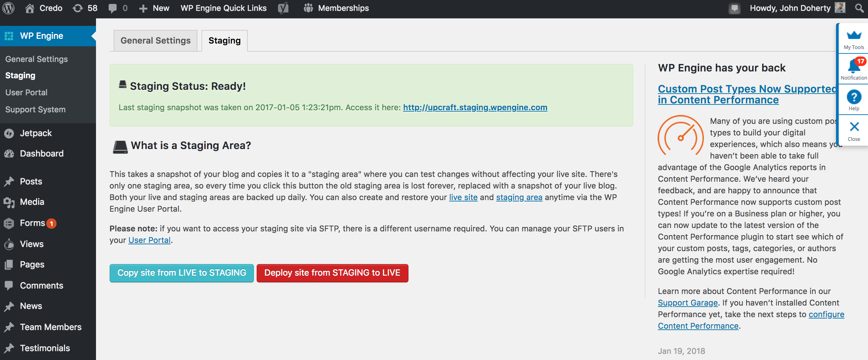Open the WordPress logo menu
The width and height of the screenshot is (868, 360).
click(8, 8)
